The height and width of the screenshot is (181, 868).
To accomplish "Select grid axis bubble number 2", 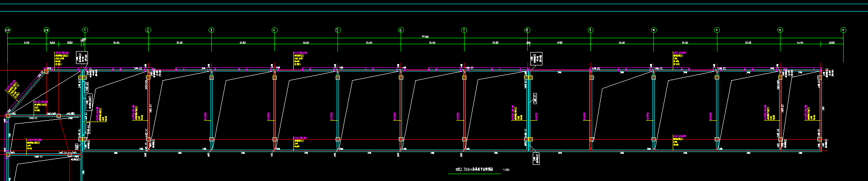I will 148,30.
